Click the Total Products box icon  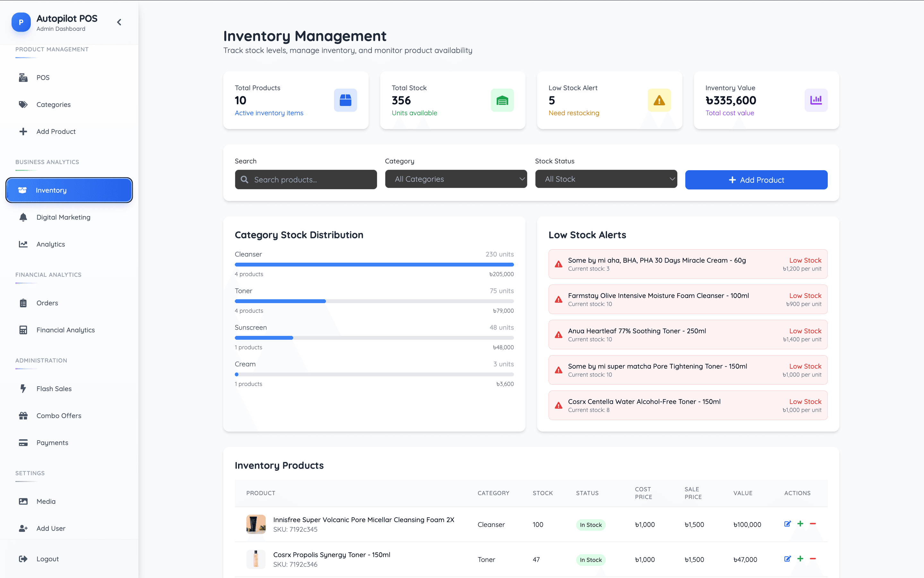click(x=345, y=100)
